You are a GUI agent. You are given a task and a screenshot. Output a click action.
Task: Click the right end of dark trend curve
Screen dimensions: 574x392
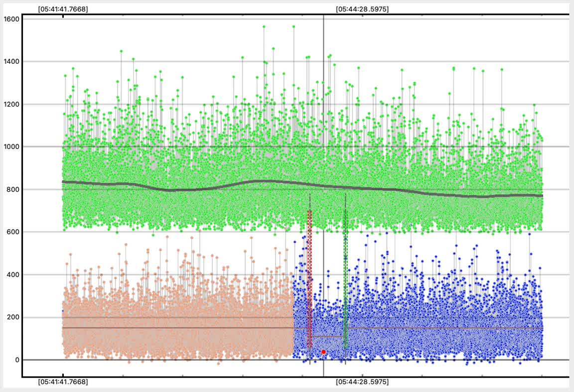click(541, 196)
